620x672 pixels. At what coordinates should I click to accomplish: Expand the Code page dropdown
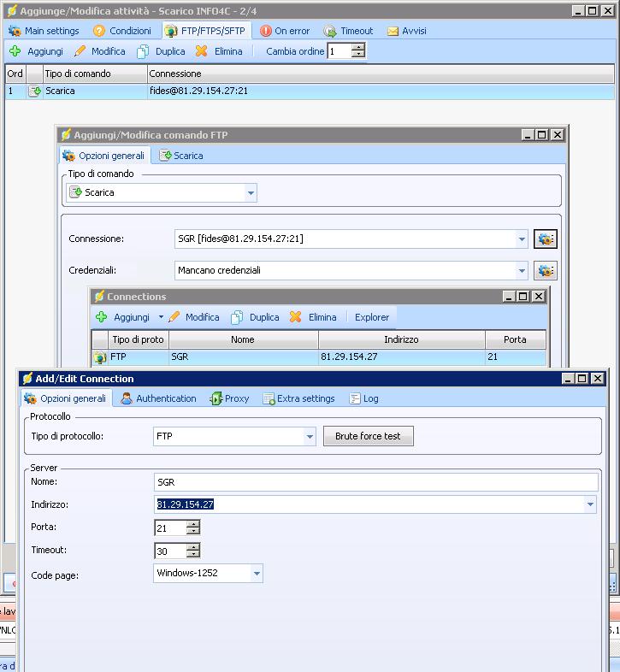click(x=256, y=574)
